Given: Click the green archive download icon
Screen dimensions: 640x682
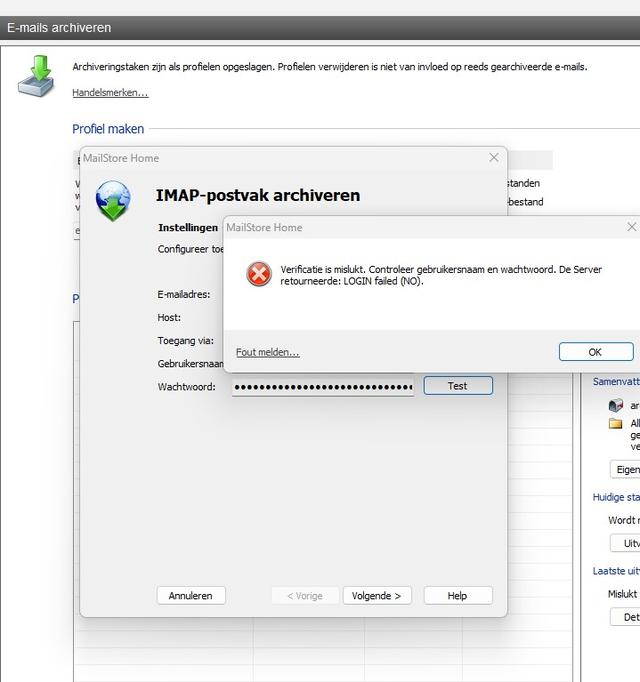Looking at the screenshot, I should point(36,75).
